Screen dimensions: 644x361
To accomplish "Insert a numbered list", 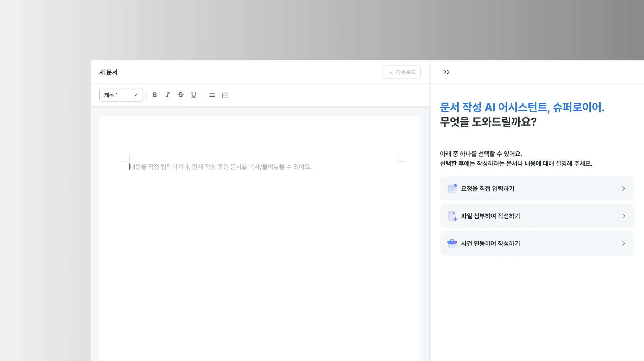I will tap(225, 95).
